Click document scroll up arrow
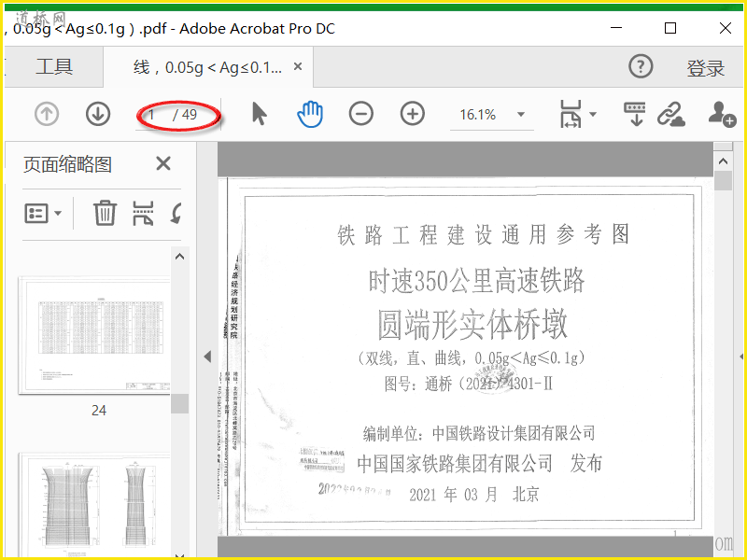This screenshot has height=560, width=747. [x=723, y=161]
